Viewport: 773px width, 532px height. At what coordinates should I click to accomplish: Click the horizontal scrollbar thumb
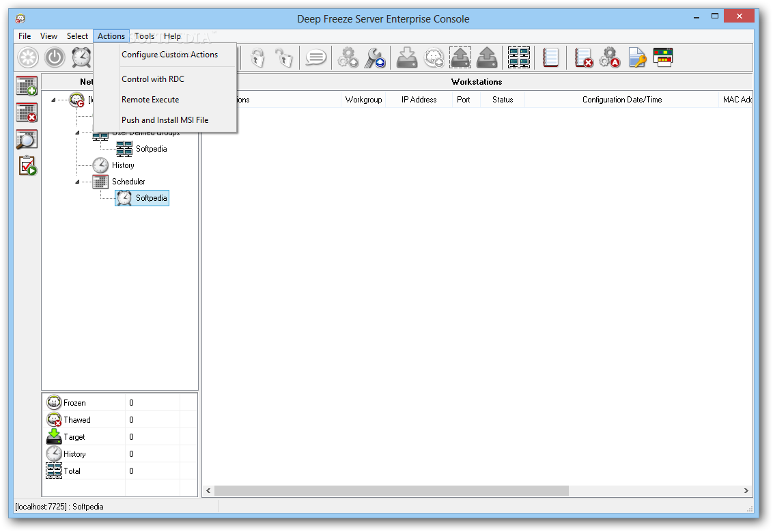(x=391, y=490)
